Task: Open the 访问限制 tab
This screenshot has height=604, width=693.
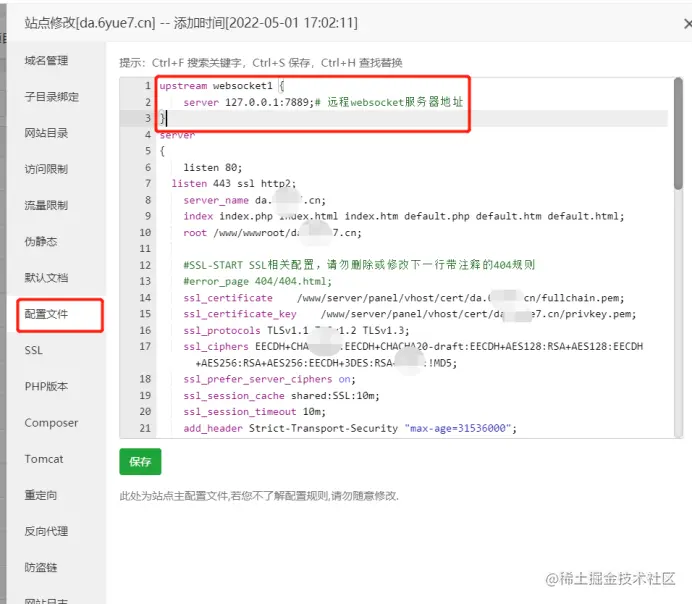Action: (46, 169)
